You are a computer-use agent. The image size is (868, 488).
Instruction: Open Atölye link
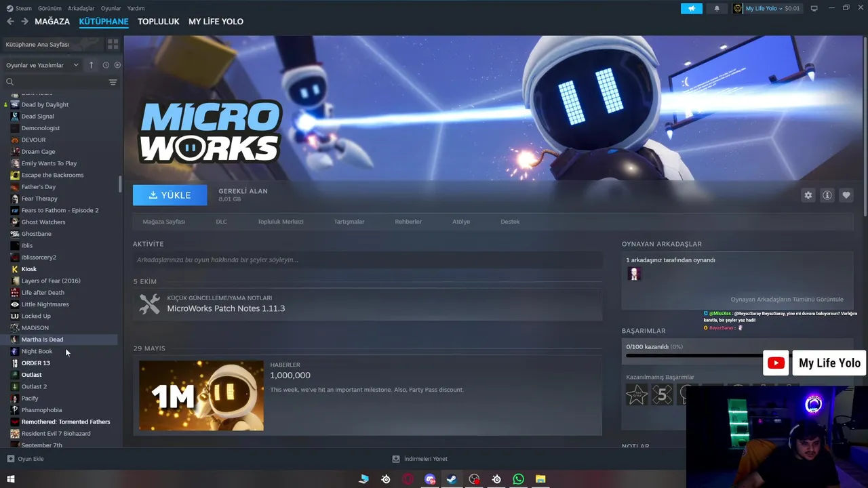coord(461,222)
